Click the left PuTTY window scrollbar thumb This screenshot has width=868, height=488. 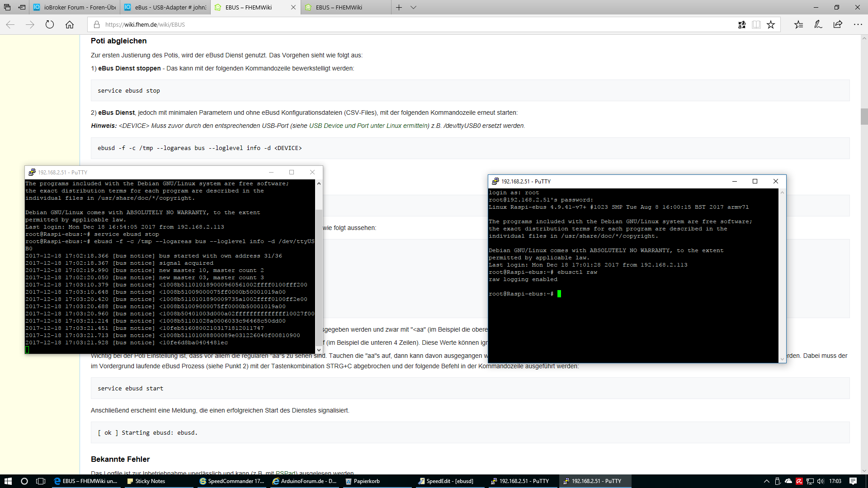pos(319,277)
